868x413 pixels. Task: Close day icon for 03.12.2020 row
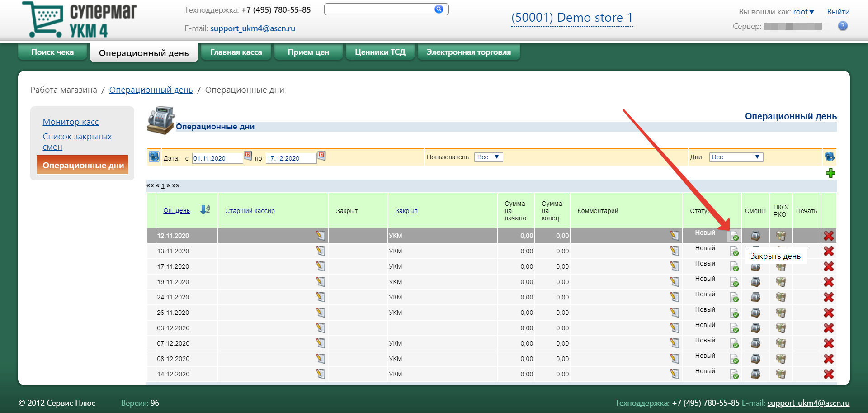click(x=734, y=328)
